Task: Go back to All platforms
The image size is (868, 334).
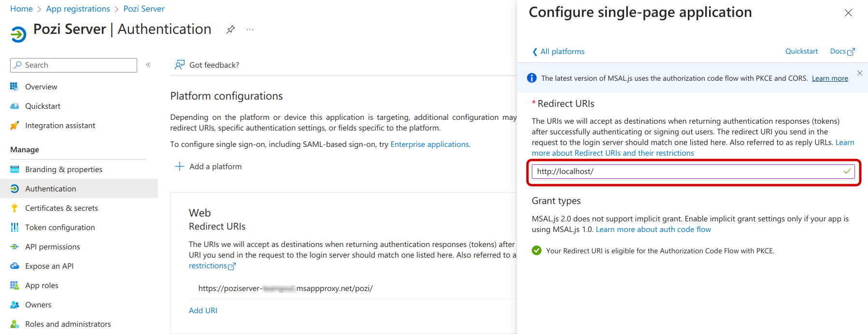Action: [x=558, y=52]
